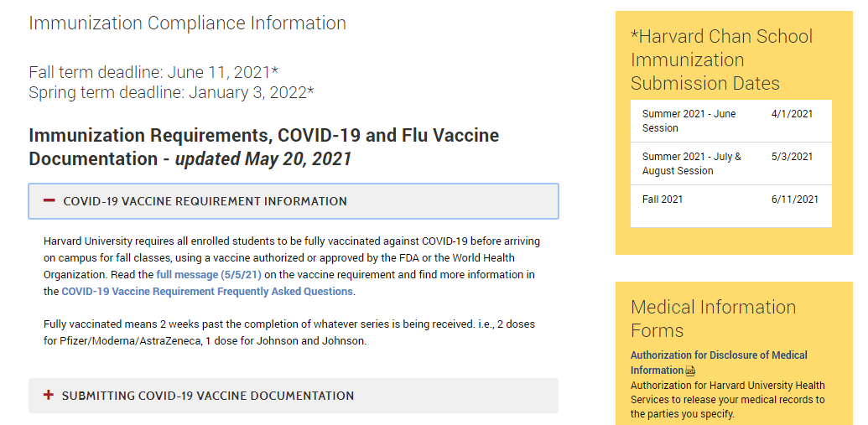Click the plus icon on Submitting COVID-19 Vaccine Documentation
This screenshot has height=425, width=868.
pyautogui.click(x=49, y=396)
